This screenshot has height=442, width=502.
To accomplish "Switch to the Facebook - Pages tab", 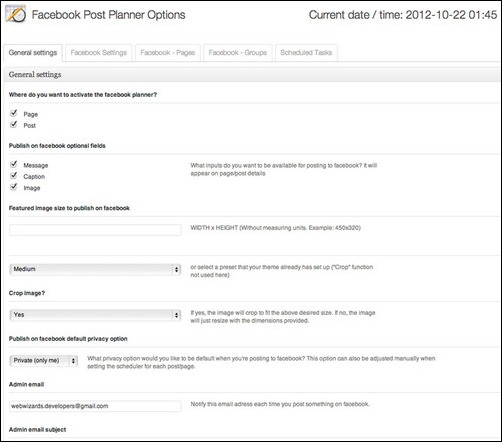I will pos(168,53).
